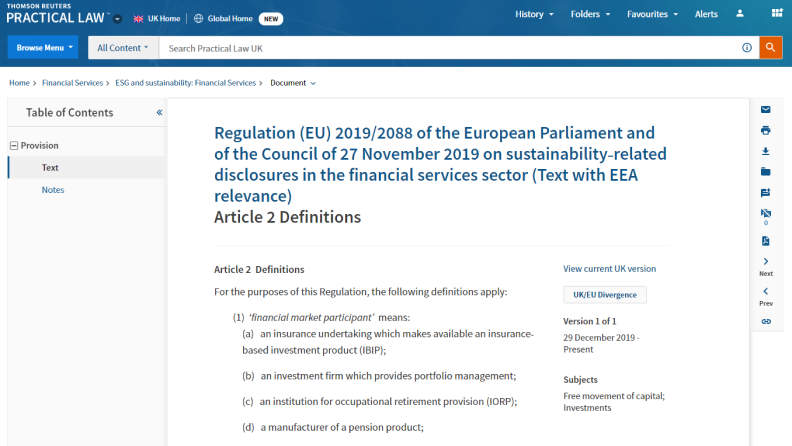Select UK Home
This screenshot has width=792, height=446.
[157, 19]
